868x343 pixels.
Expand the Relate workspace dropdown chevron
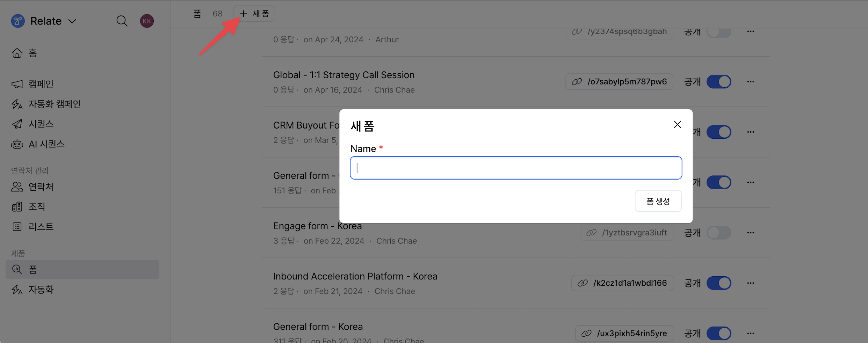click(x=72, y=21)
